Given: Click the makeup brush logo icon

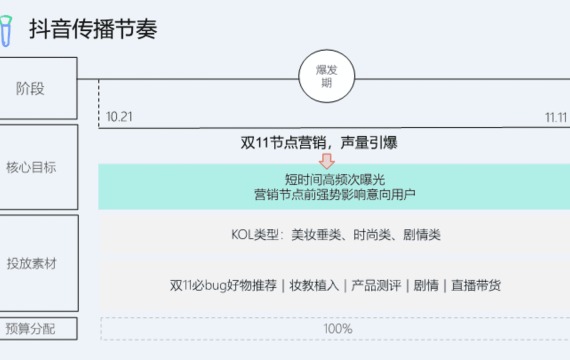Looking at the screenshot, I should 6,31.
